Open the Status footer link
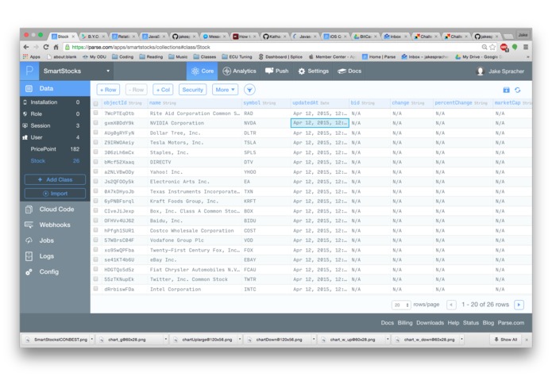The width and height of the screenshot is (552, 392). coord(471,323)
